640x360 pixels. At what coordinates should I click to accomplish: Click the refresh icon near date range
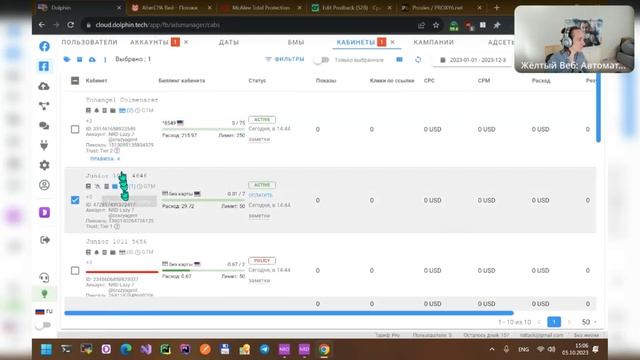(x=418, y=60)
